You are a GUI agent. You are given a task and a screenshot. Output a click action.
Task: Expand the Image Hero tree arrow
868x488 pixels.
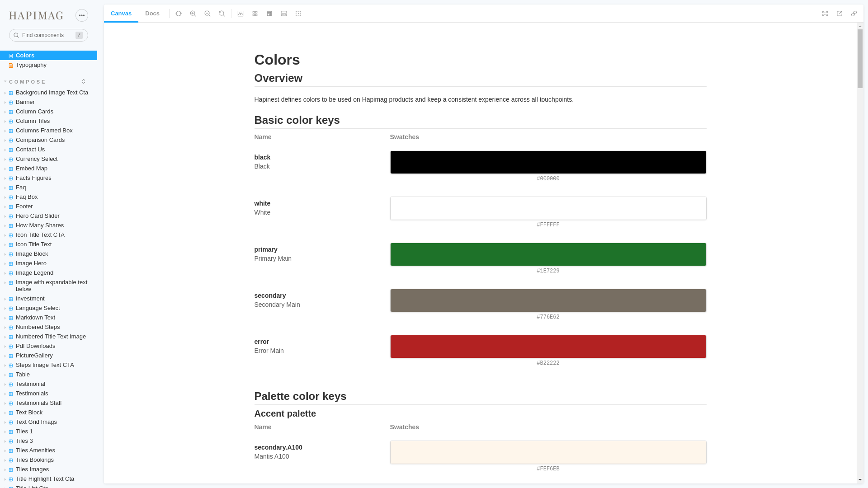[x=5, y=263]
